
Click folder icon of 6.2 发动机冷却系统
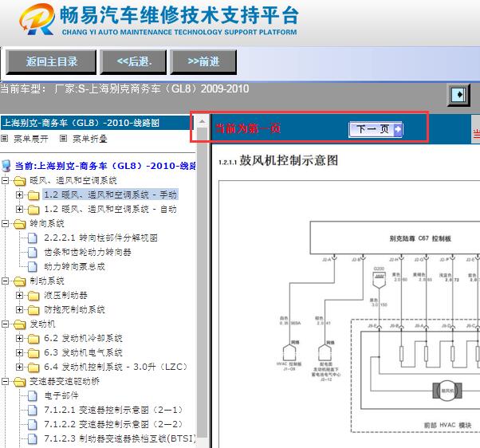(33, 339)
